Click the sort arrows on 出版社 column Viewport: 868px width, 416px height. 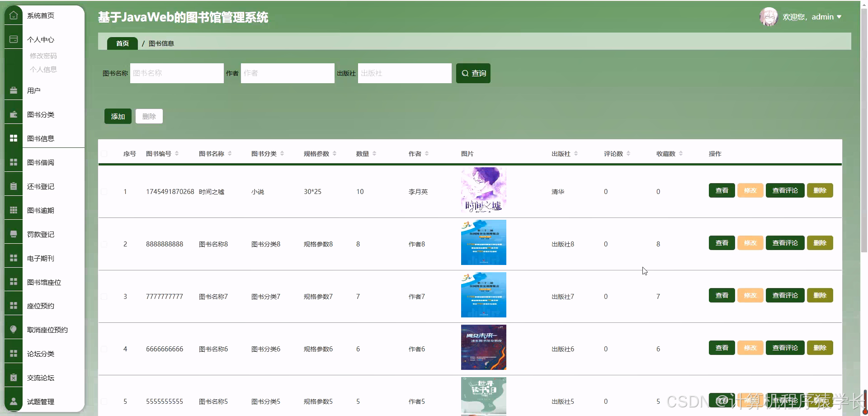pos(576,154)
